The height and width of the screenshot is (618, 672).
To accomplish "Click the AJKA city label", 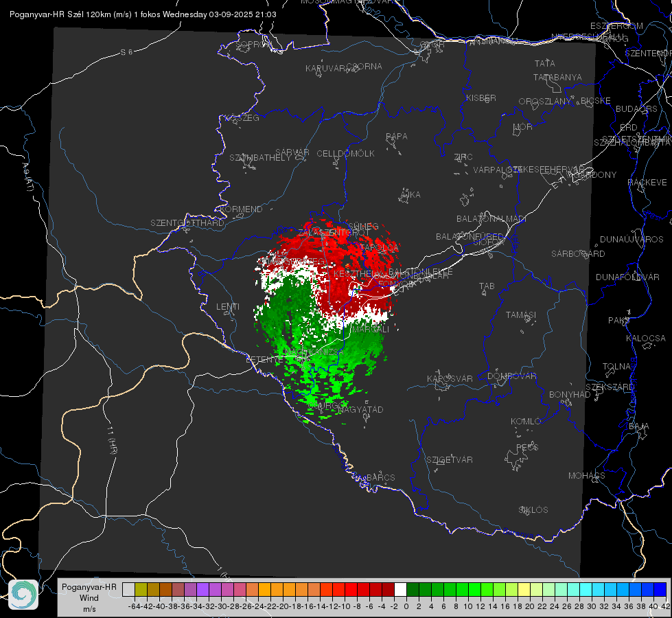I will [x=410, y=195].
